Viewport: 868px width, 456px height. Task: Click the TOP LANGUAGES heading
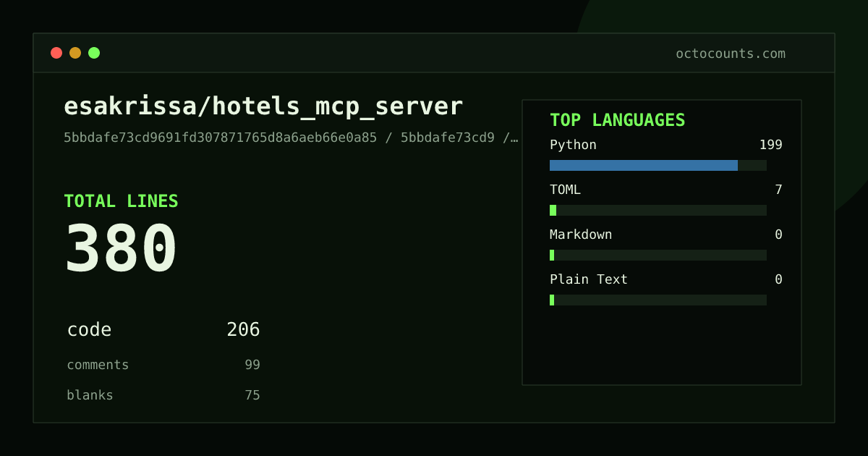tap(618, 120)
